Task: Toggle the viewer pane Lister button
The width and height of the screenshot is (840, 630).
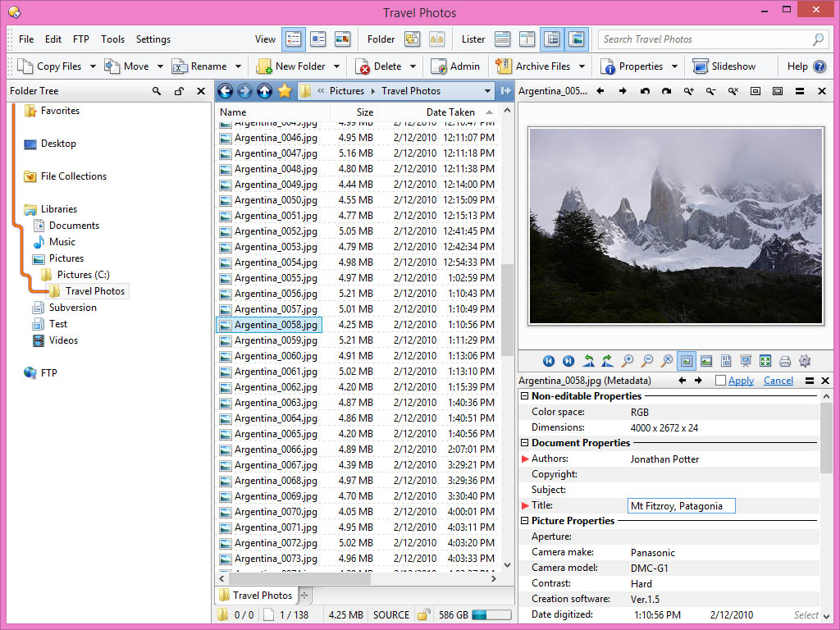Action: tap(577, 39)
